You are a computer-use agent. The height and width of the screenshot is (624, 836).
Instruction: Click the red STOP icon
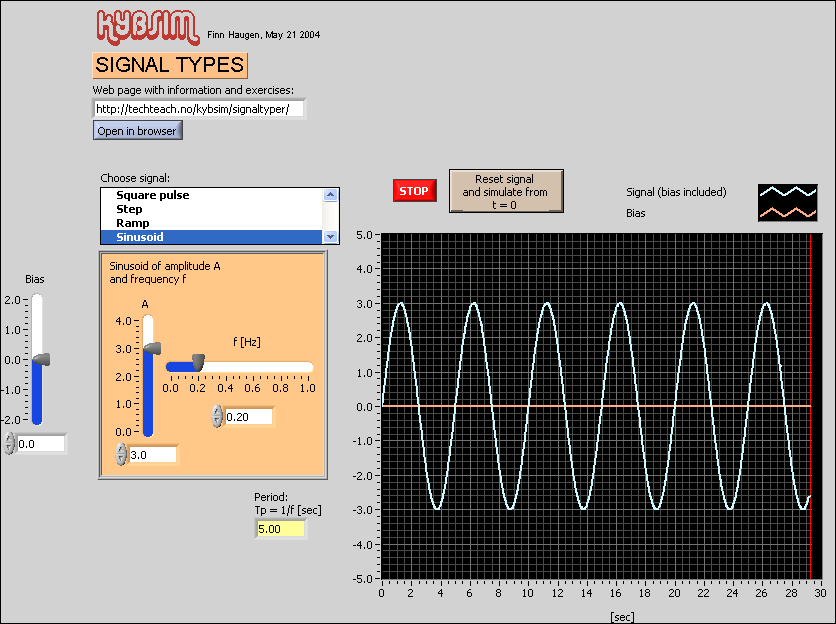[414, 190]
